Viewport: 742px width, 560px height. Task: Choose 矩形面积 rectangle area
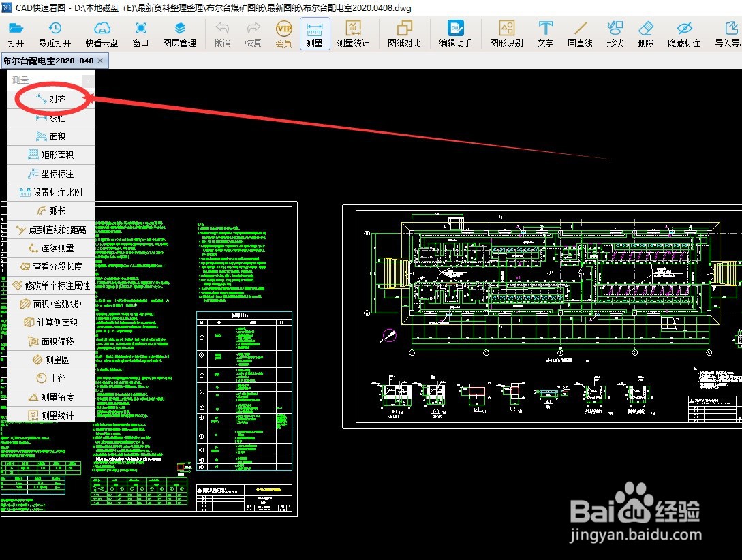(51, 155)
